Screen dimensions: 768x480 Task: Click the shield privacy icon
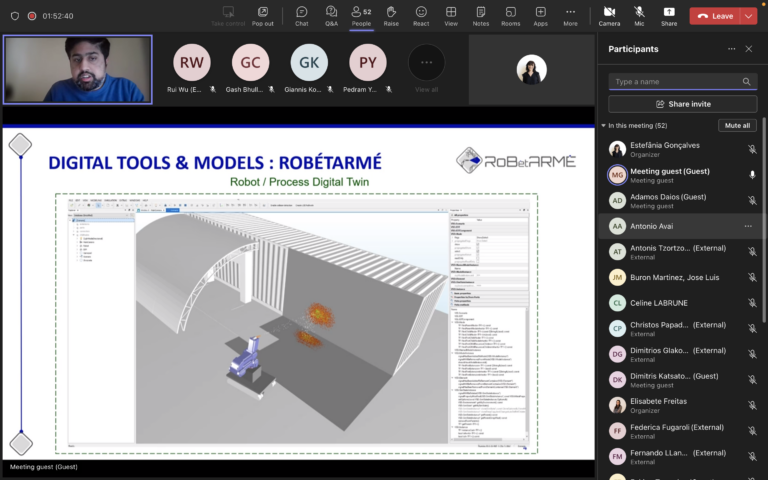point(15,16)
